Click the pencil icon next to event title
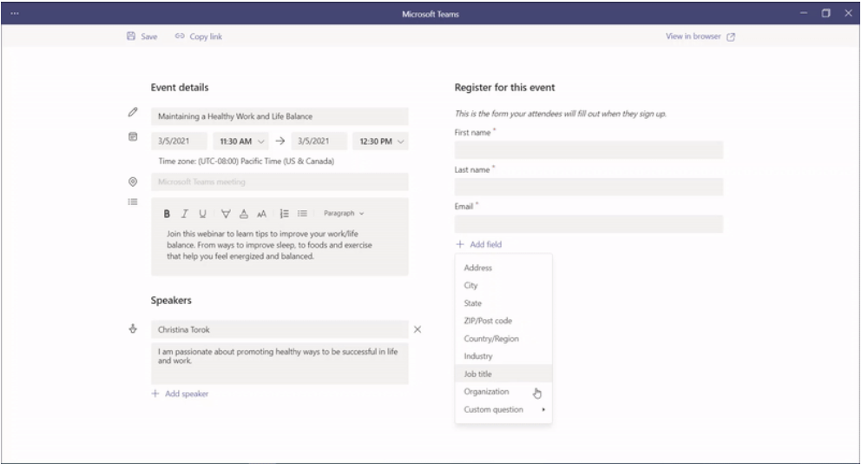The width and height of the screenshot is (868, 464). (x=133, y=112)
